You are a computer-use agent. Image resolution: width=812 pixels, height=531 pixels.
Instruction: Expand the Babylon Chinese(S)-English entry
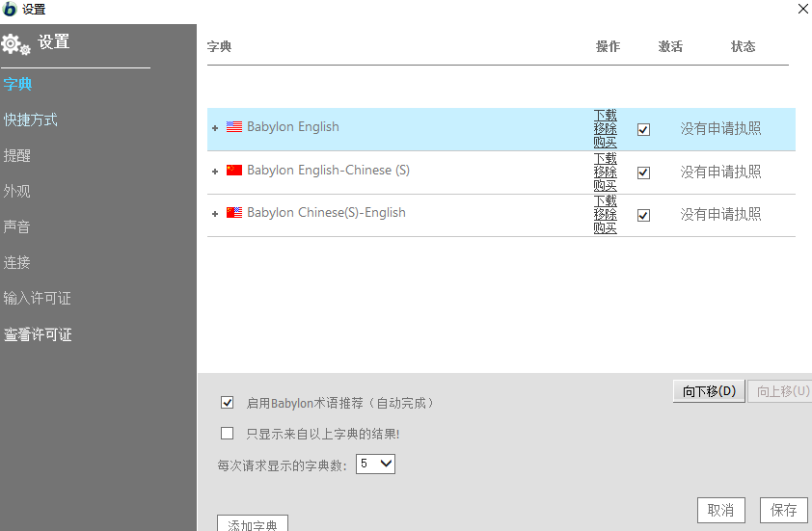point(215,214)
